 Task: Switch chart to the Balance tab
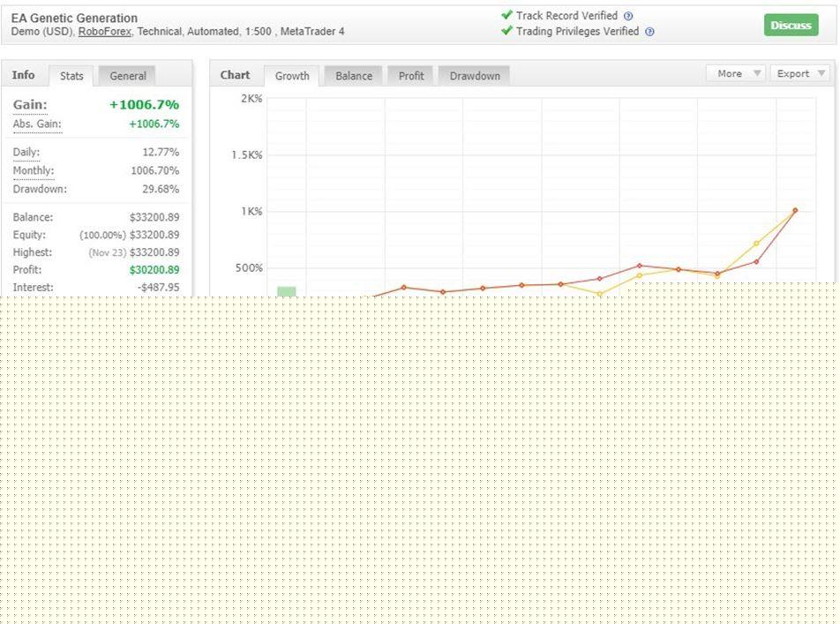tap(354, 76)
